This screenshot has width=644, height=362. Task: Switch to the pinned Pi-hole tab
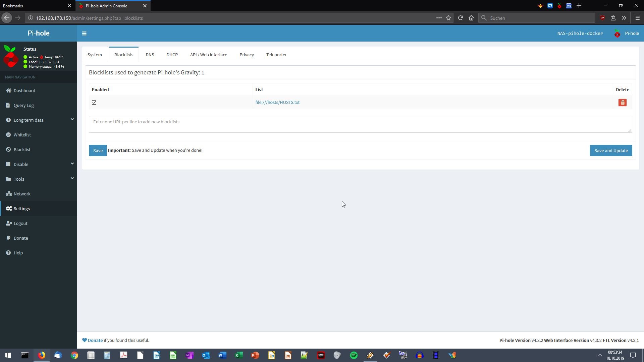coord(559,6)
